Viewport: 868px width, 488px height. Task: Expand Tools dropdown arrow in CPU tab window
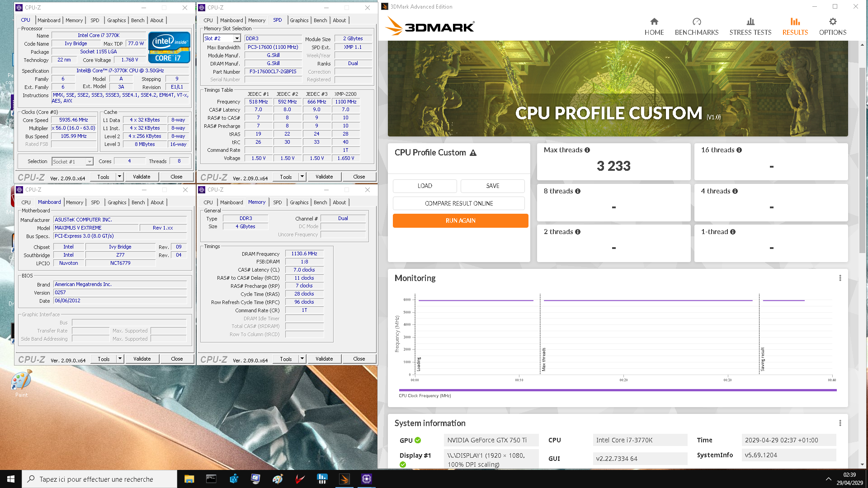click(x=119, y=177)
